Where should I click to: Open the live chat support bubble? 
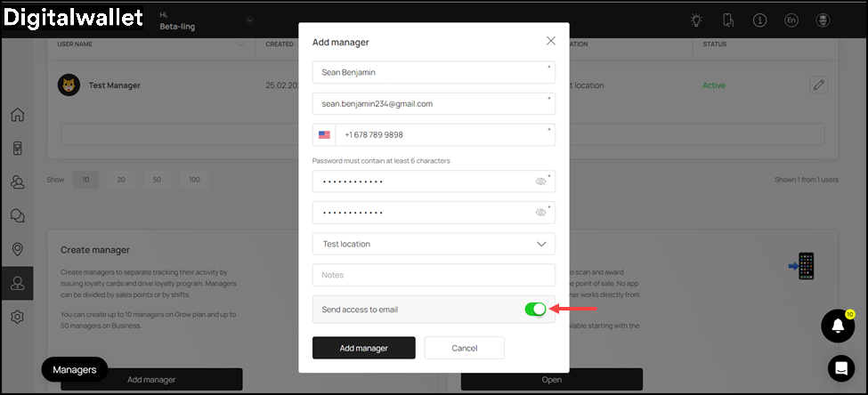840,367
